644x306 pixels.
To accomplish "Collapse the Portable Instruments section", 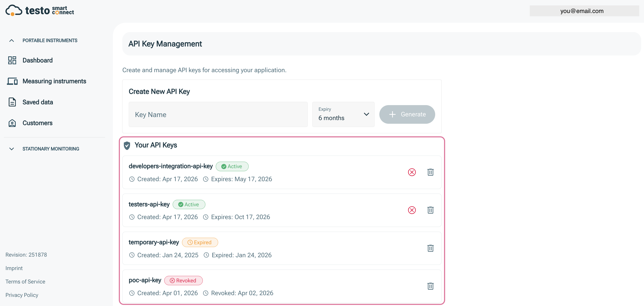I will click(x=11, y=41).
